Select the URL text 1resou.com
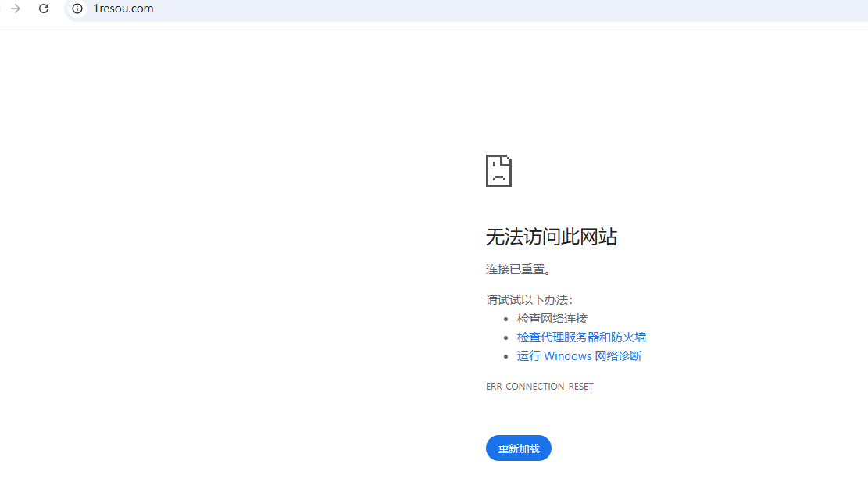 (x=123, y=9)
